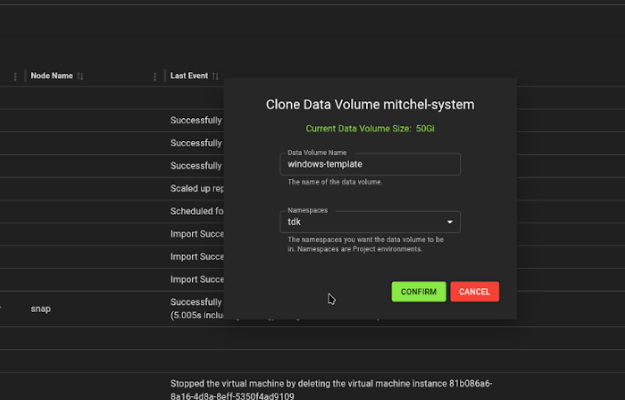Click the Namespaces description helper text

(365, 244)
